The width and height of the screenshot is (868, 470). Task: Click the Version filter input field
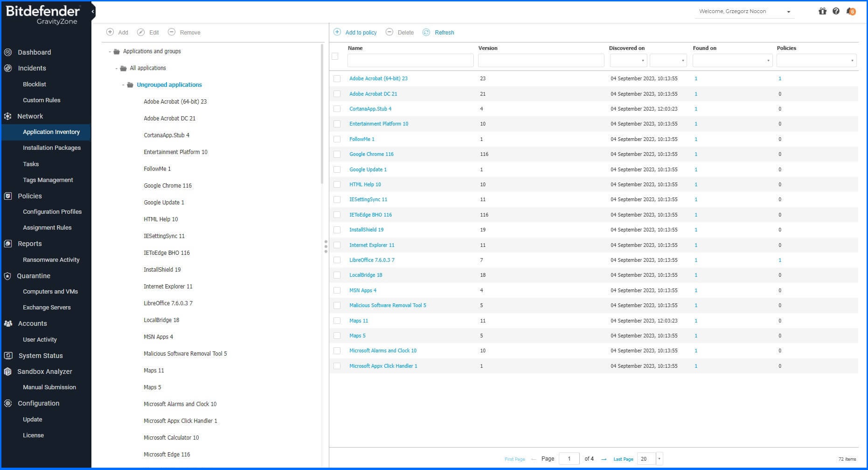[541, 60]
